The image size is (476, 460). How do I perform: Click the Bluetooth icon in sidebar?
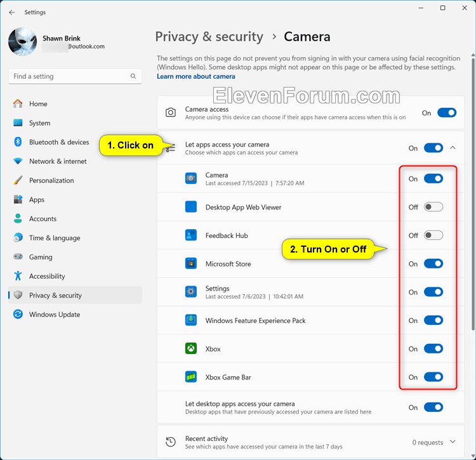(x=18, y=141)
